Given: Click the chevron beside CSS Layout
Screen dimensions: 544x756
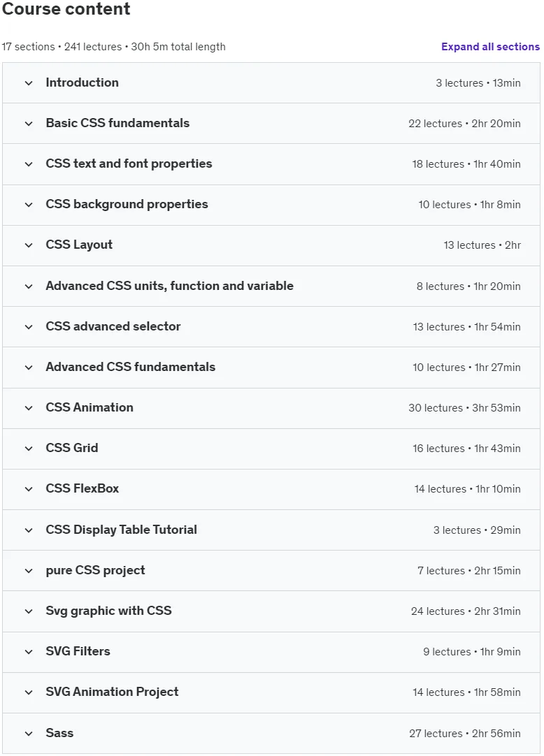Looking at the screenshot, I should tap(29, 245).
